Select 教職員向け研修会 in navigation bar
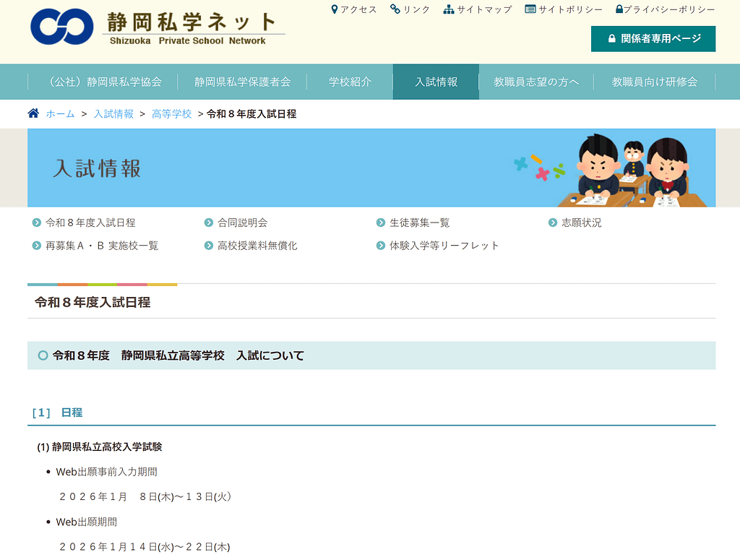Screen dimensions: 740x560 pos(654,82)
